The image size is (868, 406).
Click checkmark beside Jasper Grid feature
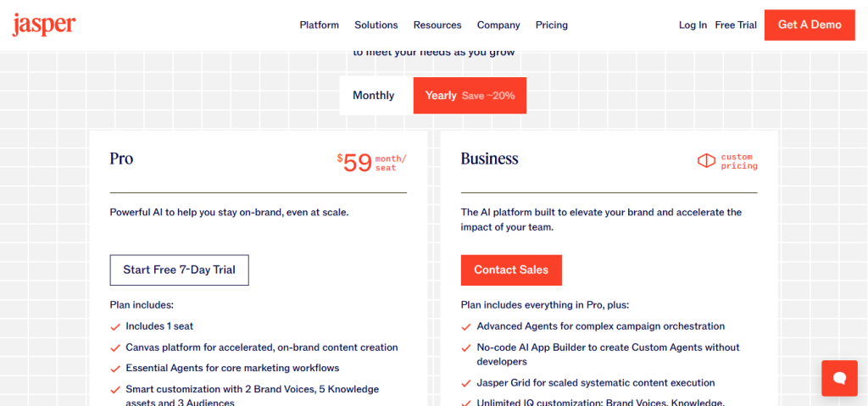point(466,383)
